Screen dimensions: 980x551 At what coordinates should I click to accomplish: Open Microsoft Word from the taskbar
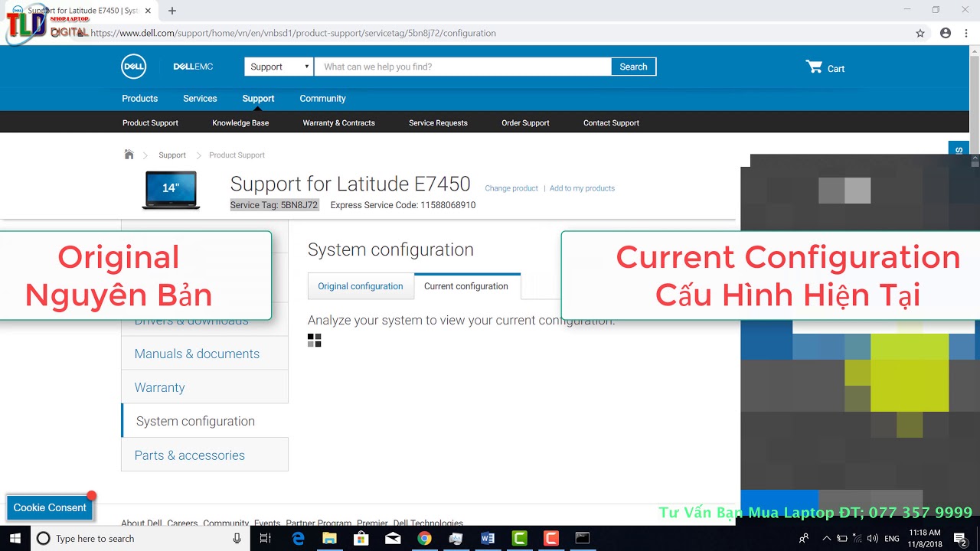(488, 538)
